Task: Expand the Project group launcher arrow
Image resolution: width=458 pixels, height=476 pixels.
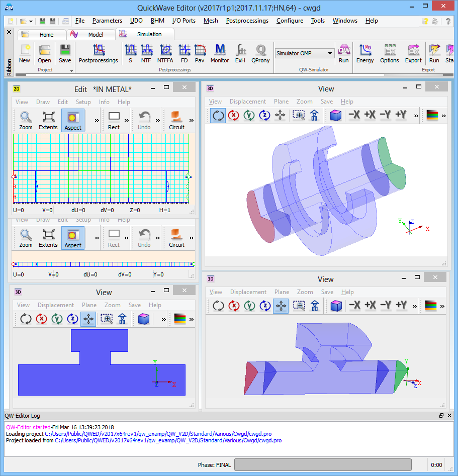Action: [71, 71]
